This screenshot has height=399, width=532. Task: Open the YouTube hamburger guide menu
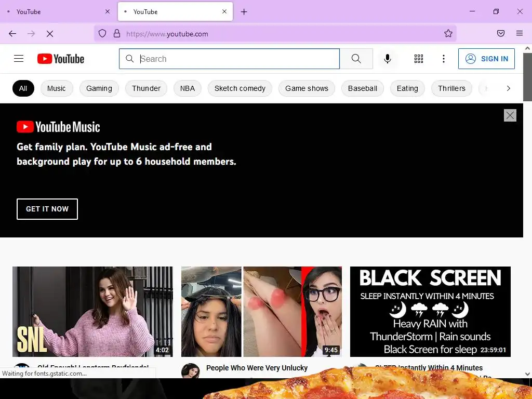click(19, 59)
